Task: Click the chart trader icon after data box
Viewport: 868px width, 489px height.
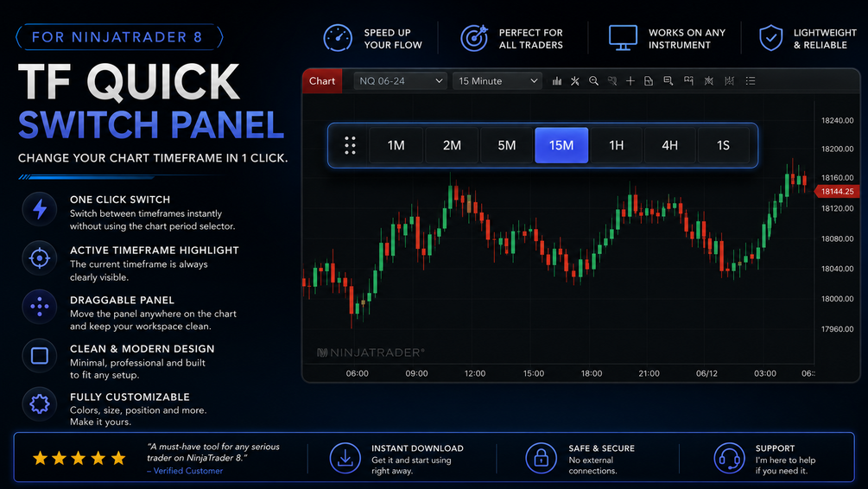Action: [688, 81]
